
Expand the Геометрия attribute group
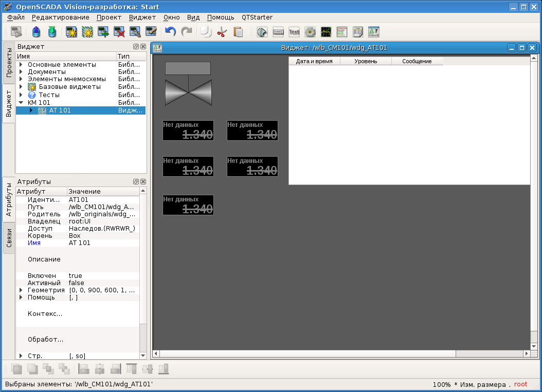21,290
